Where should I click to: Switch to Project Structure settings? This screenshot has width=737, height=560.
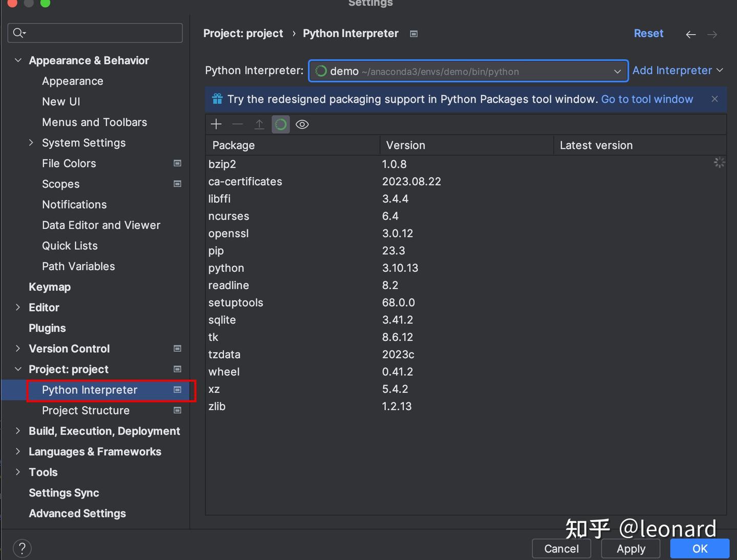click(85, 411)
